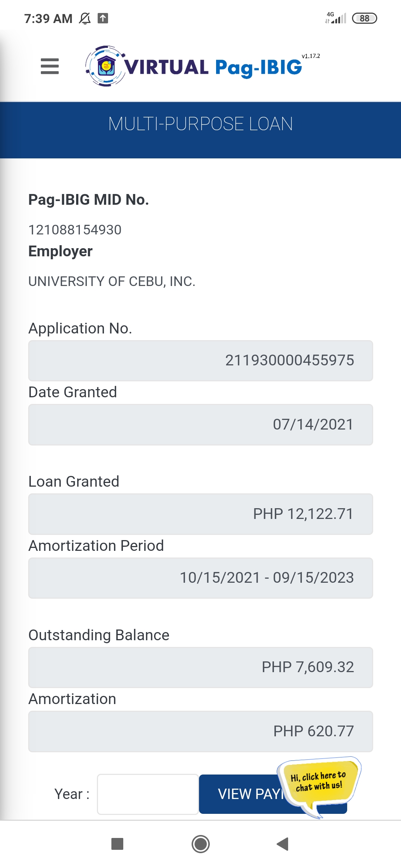
Task: Tap the battery level indicator
Action: point(364,18)
